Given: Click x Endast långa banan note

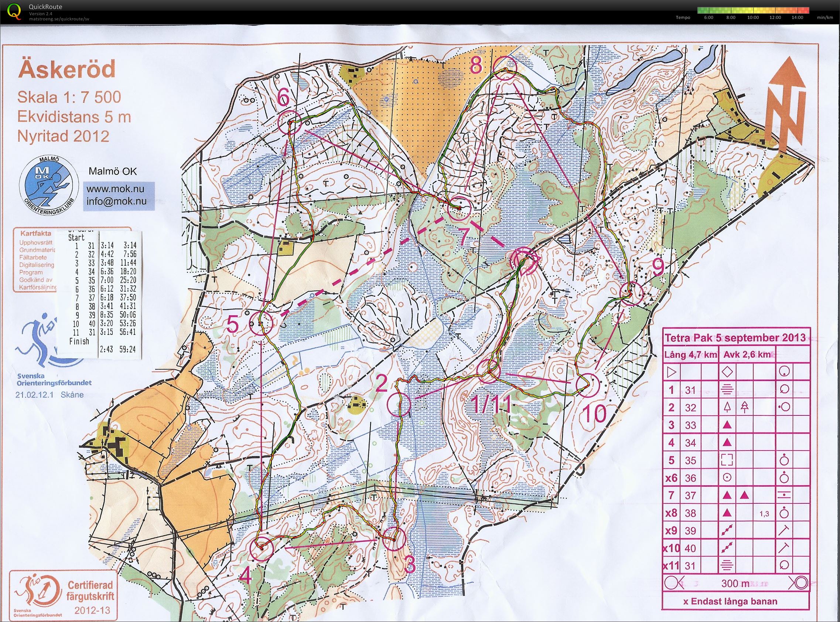Looking at the screenshot, I should tap(735, 601).
